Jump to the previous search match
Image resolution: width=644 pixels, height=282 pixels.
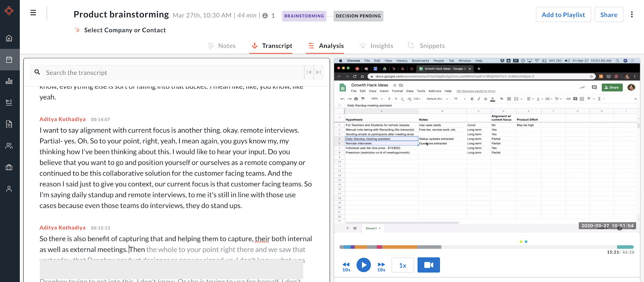click(x=309, y=72)
